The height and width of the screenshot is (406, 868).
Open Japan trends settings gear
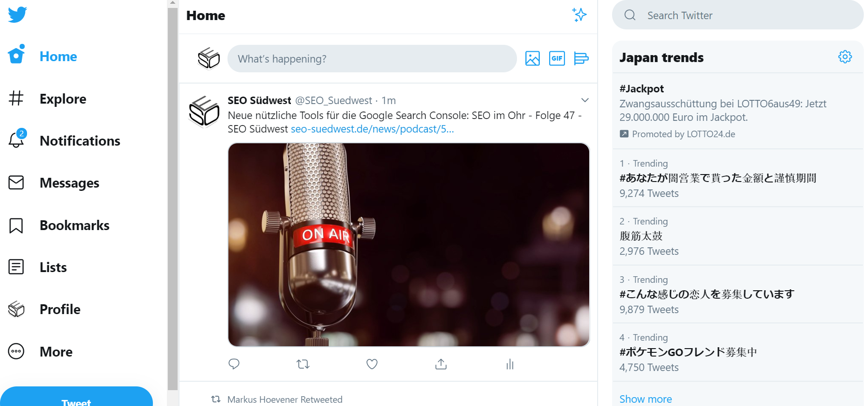(845, 56)
